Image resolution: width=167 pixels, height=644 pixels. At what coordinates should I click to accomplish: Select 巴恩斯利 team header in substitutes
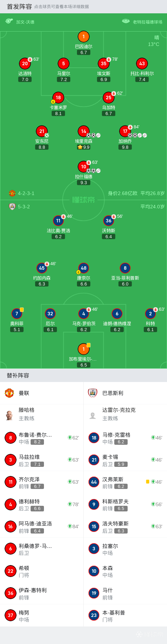point(125,393)
